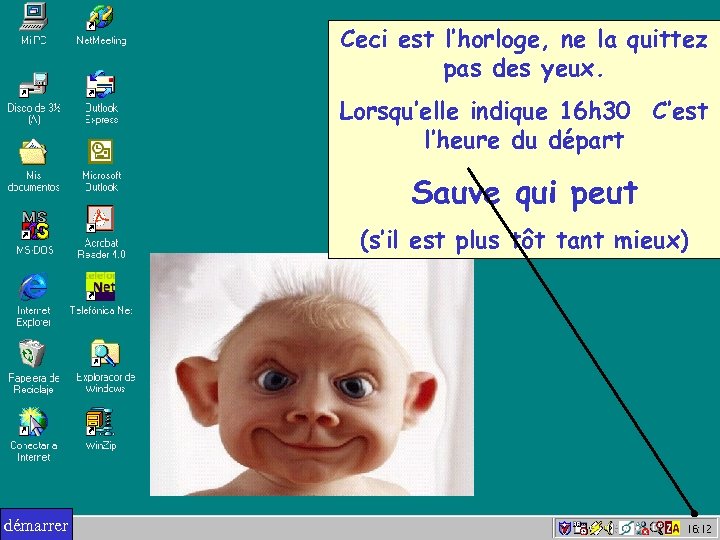Click the Conectar a Internet icon
This screenshot has height=540, width=720.
pos(33,434)
